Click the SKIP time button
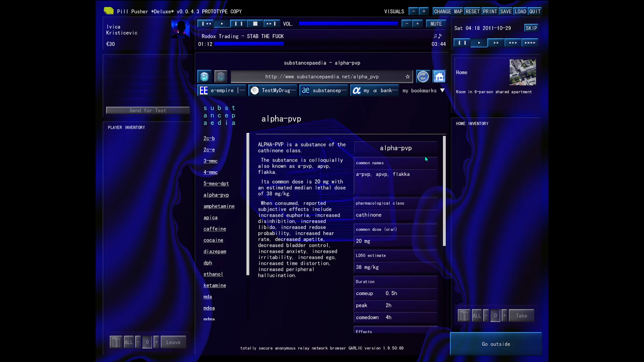Screen dimensions: 644x362 click(531, 28)
